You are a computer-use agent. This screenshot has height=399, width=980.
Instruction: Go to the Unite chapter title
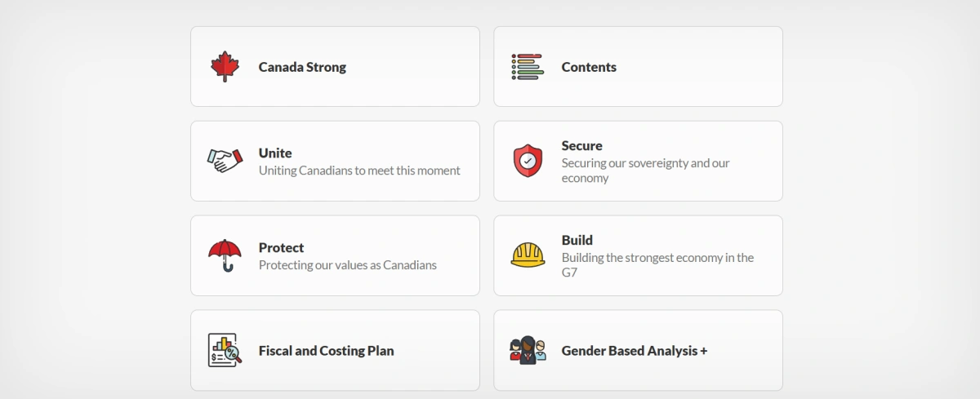click(275, 153)
